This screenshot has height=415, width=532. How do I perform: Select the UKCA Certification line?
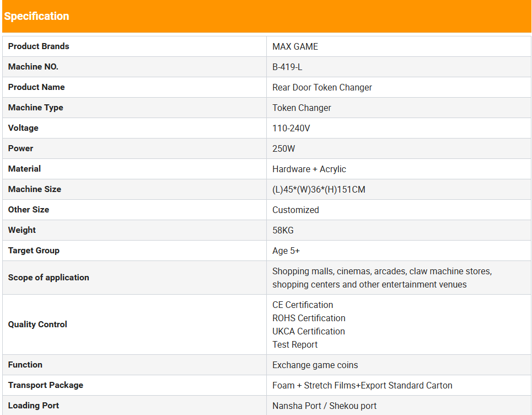click(309, 331)
